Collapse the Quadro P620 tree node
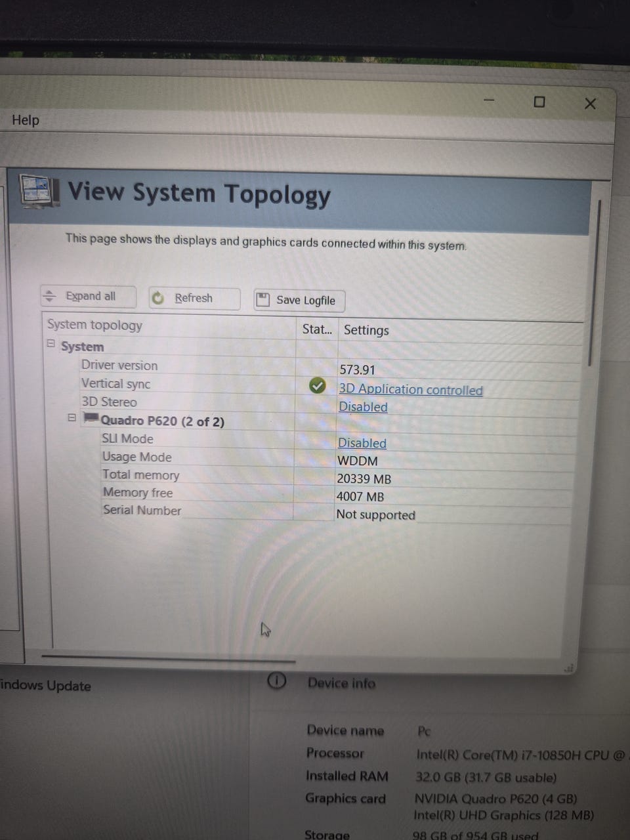The image size is (630, 840). coord(72,417)
